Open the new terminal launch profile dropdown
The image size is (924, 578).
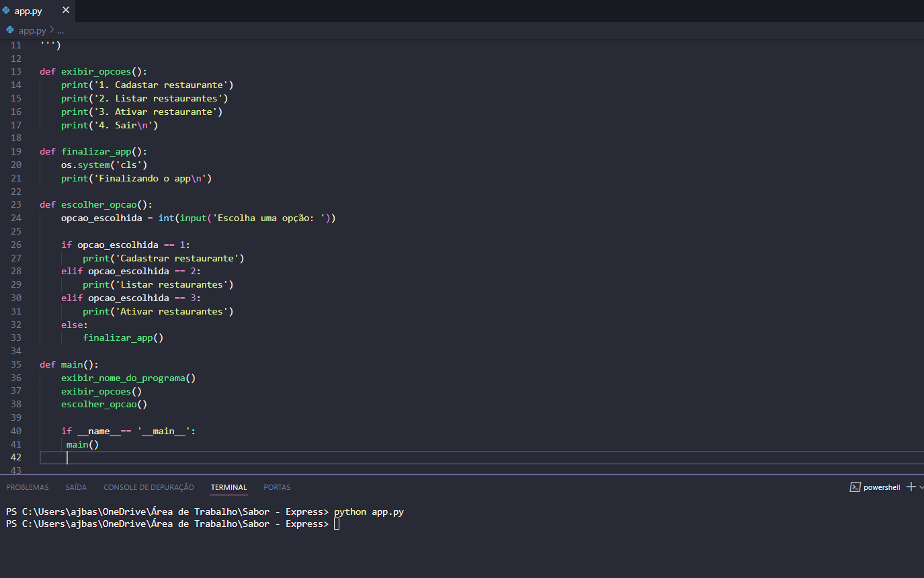[921, 487]
